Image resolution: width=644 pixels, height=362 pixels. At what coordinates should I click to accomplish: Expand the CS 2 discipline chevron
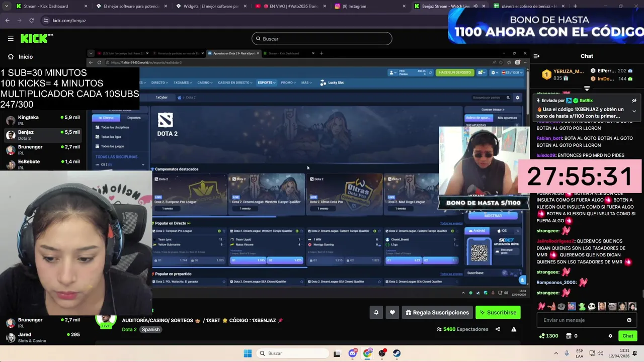coord(143,164)
